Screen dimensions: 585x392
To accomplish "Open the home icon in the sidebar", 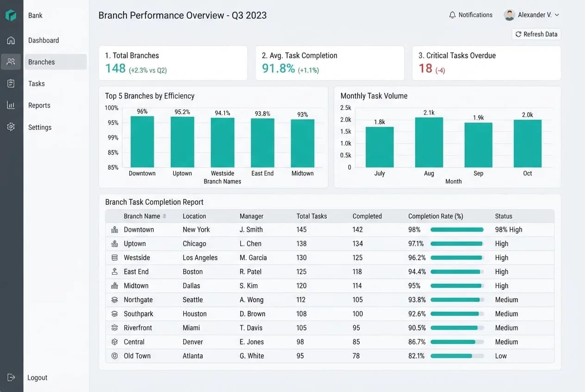I will 11,40.
